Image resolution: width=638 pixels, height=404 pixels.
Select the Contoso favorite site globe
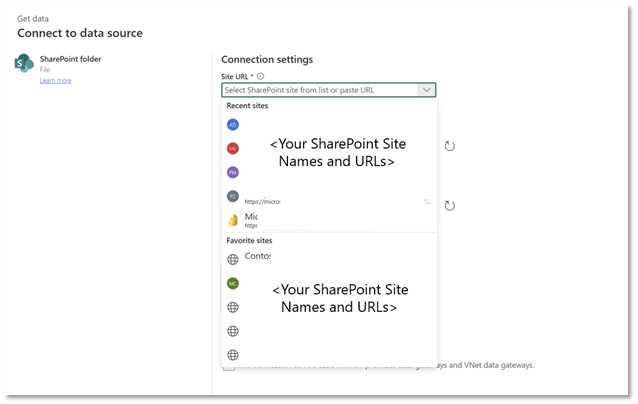pos(233,259)
